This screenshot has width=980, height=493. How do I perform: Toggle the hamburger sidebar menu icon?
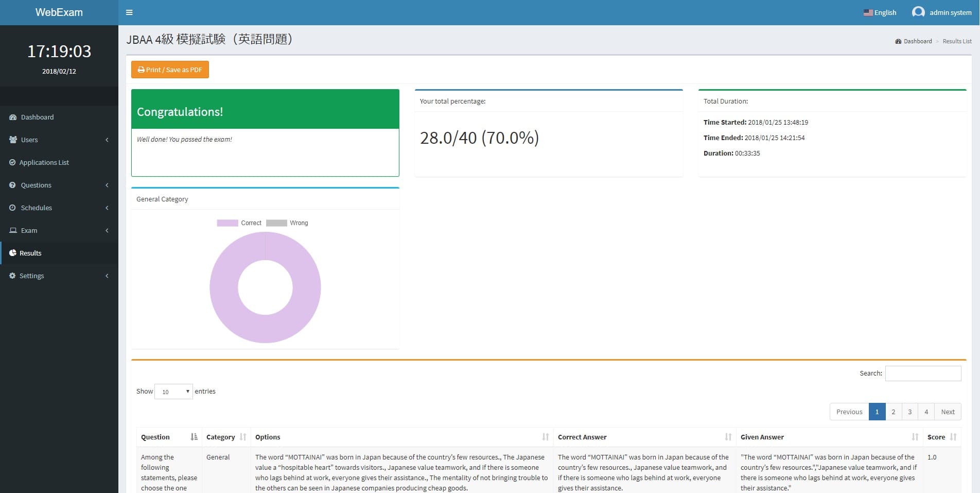129,12
